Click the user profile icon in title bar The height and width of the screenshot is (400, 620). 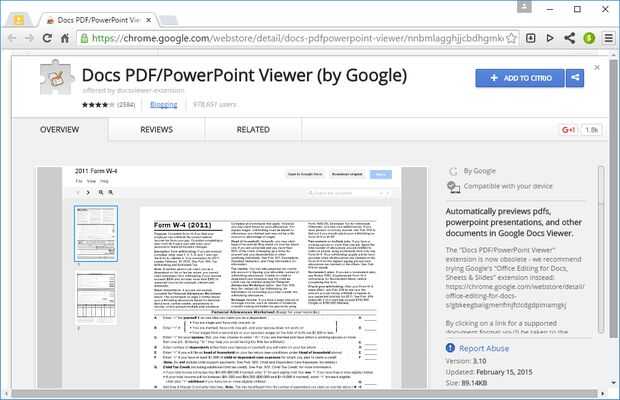[524, 7]
